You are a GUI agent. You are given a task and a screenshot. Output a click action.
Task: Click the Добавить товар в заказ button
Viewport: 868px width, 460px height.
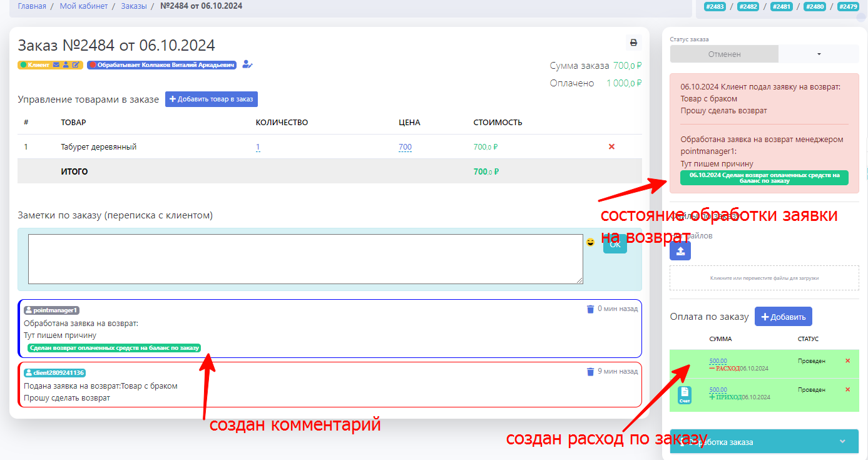click(212, 100)
